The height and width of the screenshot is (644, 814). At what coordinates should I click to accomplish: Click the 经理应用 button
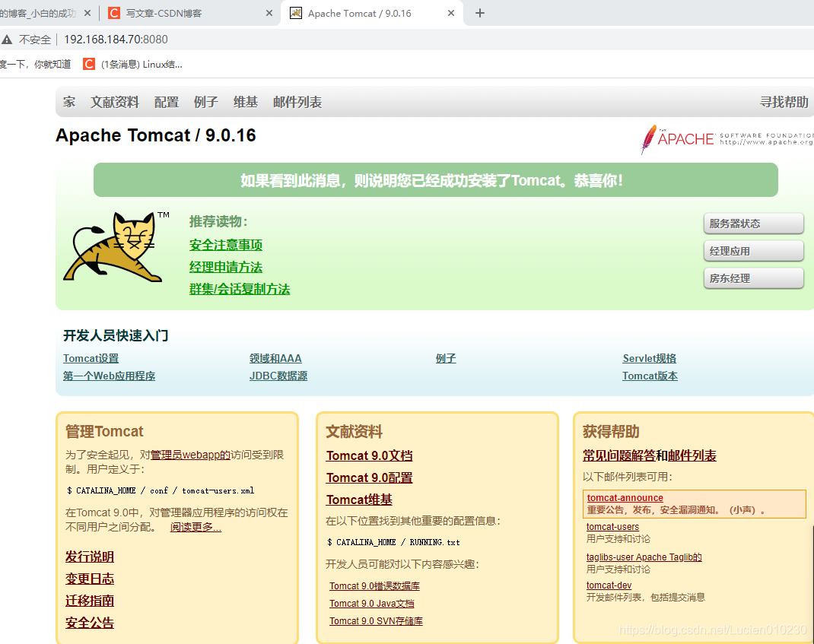754,251
